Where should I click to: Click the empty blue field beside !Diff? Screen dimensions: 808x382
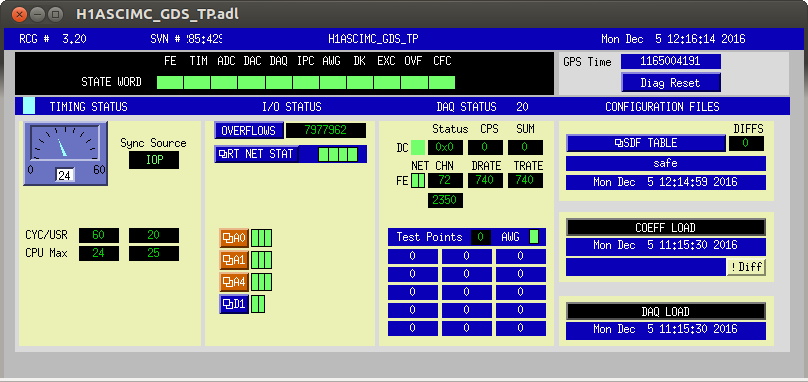tap(646, 267)
